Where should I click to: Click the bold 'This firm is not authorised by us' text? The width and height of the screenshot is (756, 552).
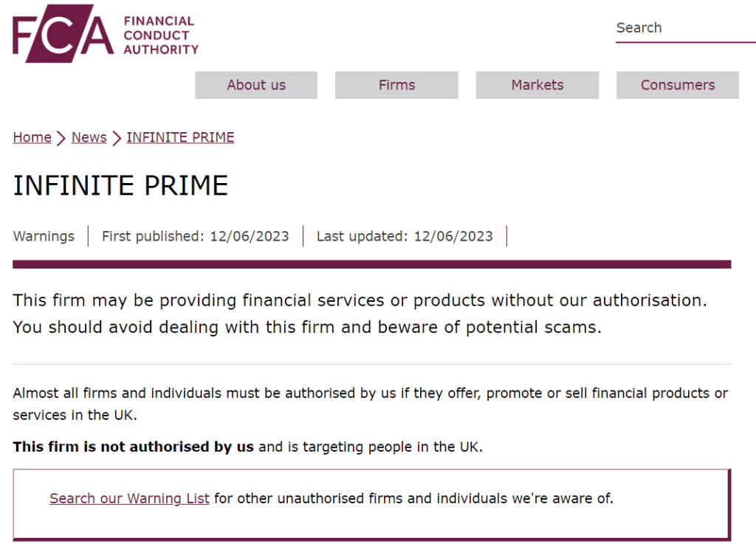pyautogui.click(x=133, y=446)
